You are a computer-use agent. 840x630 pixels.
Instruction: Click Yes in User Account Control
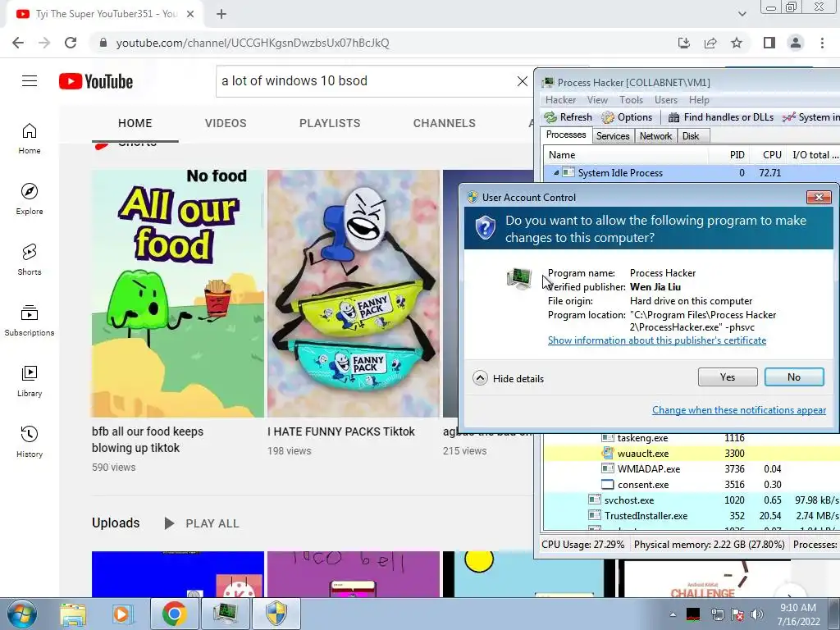[x=728, y=377]
